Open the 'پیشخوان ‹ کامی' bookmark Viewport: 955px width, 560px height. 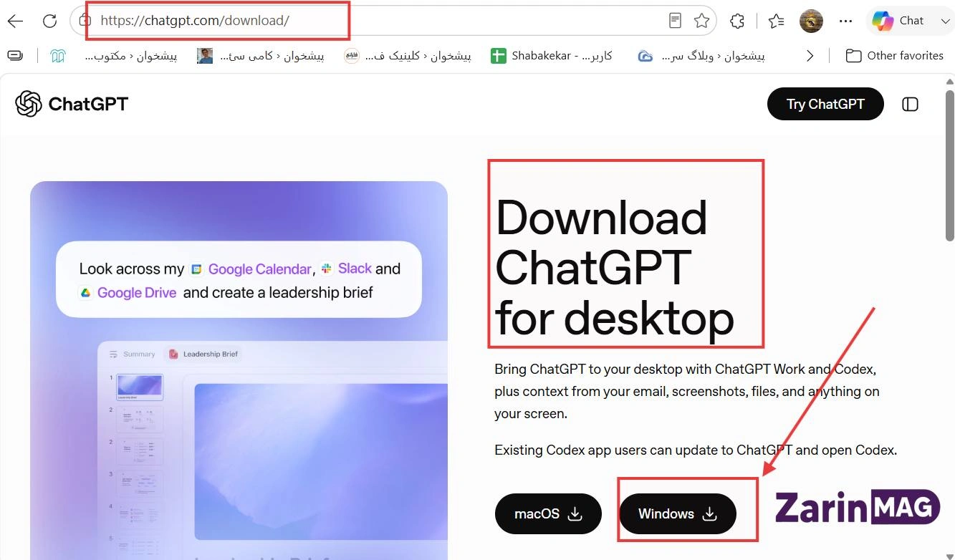click(260, 56)
